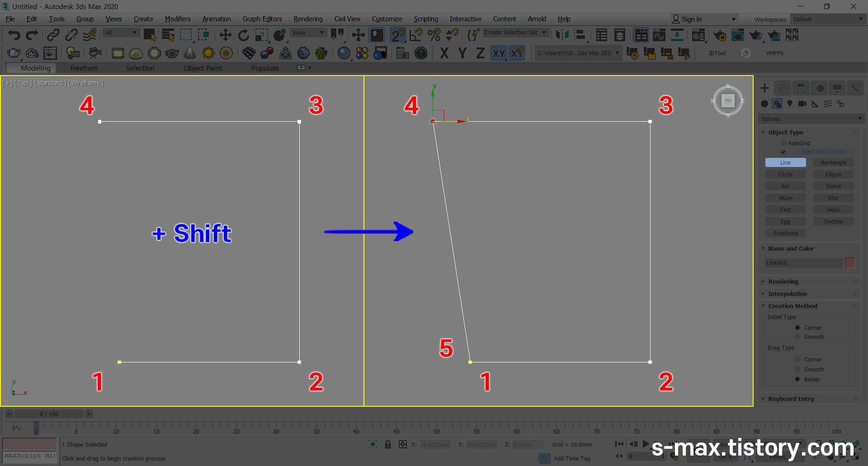Select Initial Type Corner radio
This screenshot has height=466, width=868.
pos(797,328)
